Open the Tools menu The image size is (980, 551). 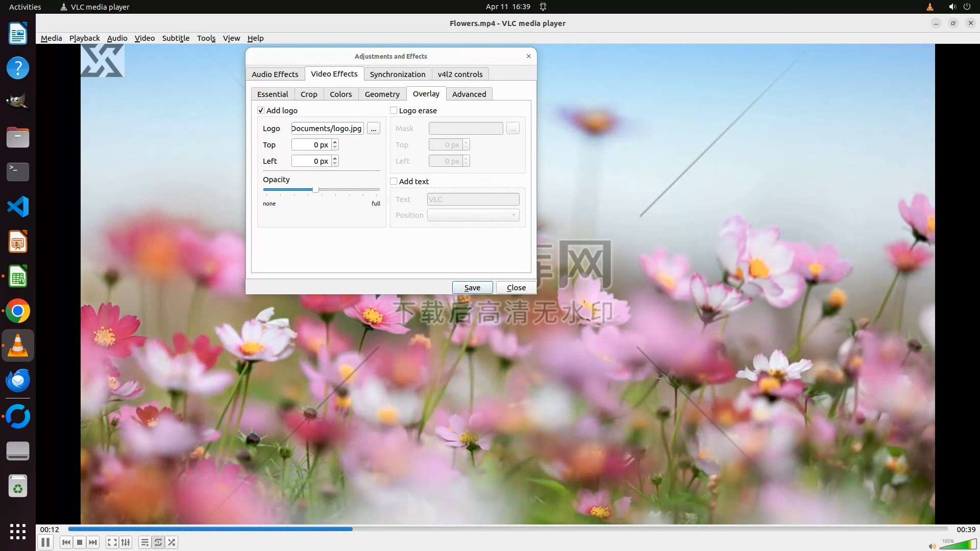(206, 38)
